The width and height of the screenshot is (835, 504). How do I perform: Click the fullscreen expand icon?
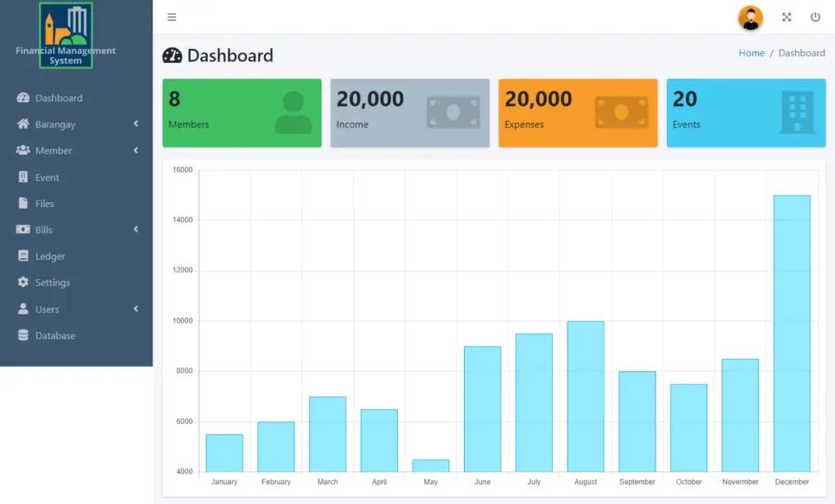tap(786, 16)
